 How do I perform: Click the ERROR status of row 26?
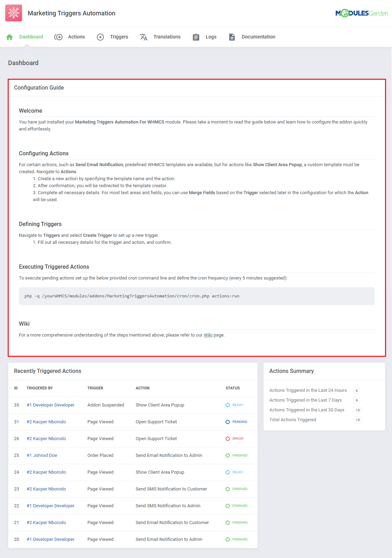click(x=234, y=438)
